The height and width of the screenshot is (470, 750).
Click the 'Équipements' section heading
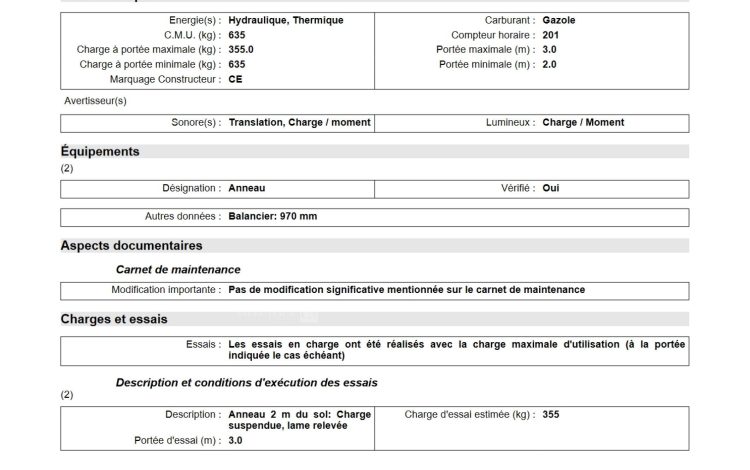coord(100,152)
